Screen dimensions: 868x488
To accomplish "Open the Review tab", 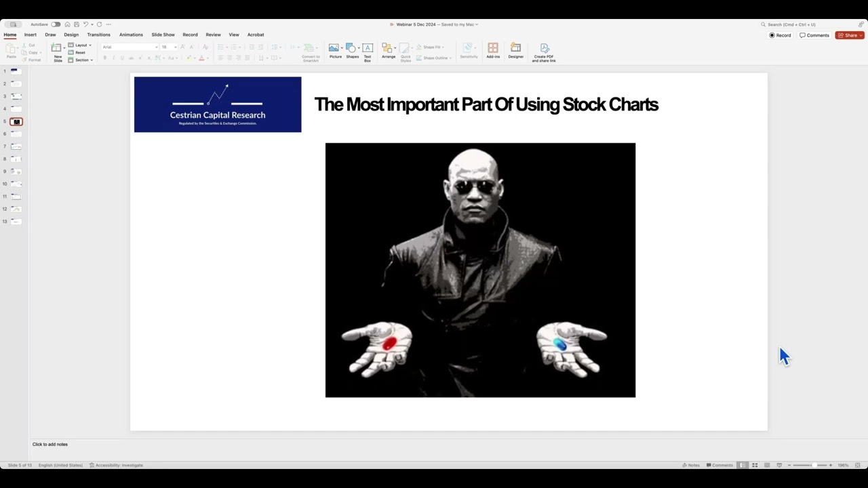I will 213,35.
